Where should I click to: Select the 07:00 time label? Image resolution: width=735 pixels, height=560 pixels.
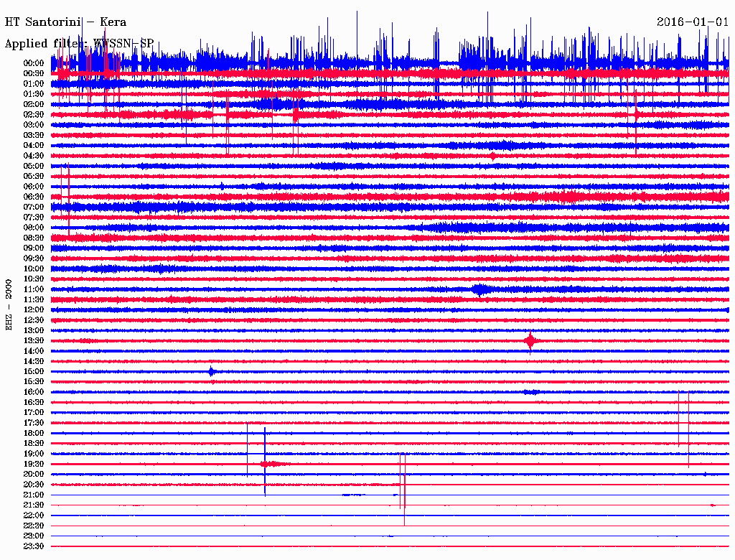34,207
